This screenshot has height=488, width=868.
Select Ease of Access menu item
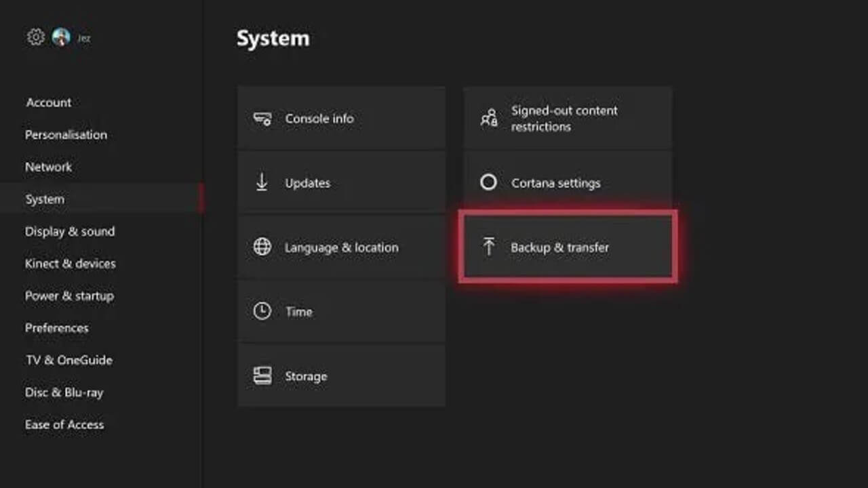coord(64,425)
